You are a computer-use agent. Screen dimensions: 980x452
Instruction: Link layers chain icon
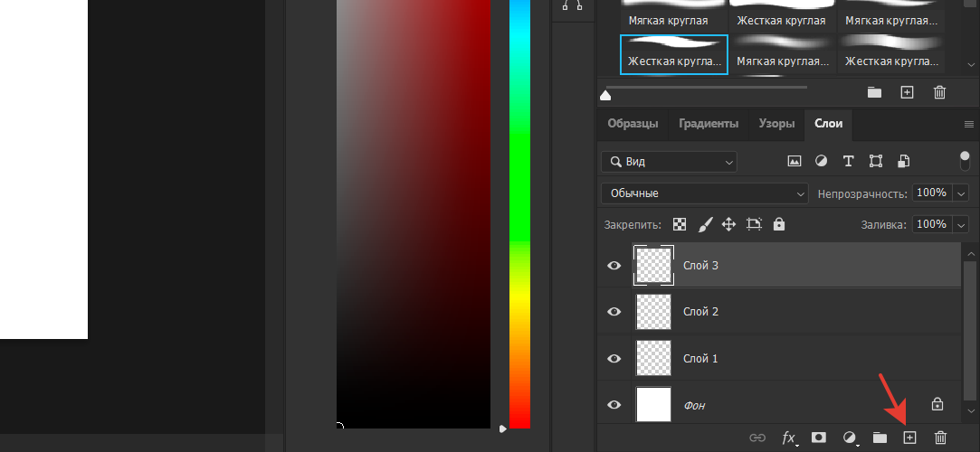[x=757, y=438]
